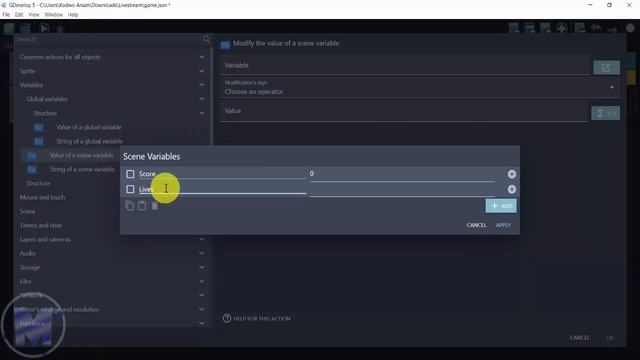The width and height of the screenshot is (640, 360).
Task: Open the expression editor button beside Value
Action: (606, 113)
